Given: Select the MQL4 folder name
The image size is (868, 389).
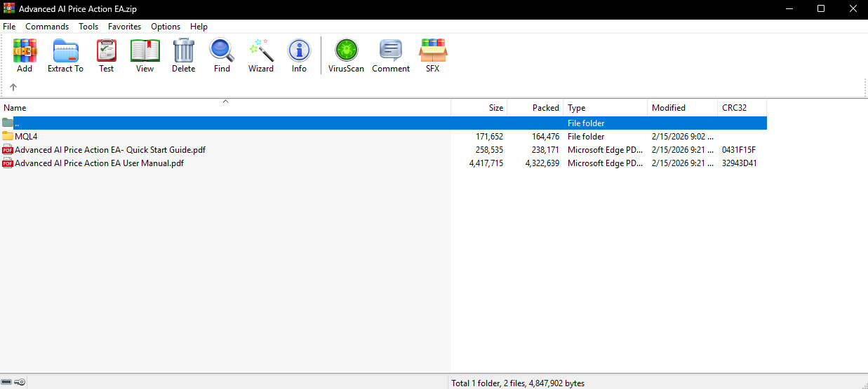Looking at the screenshot, I should (26, 137).
